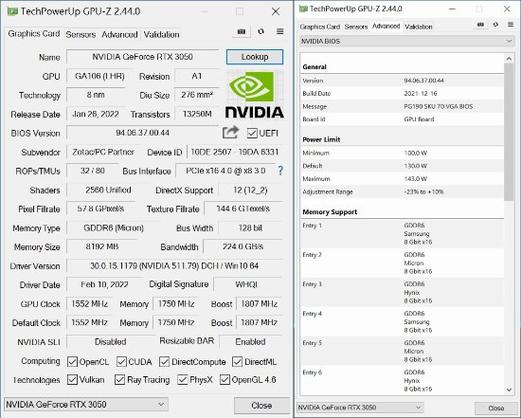Switch to Sensors tab in right window
521x418 pixels.
tap(356, 27)
